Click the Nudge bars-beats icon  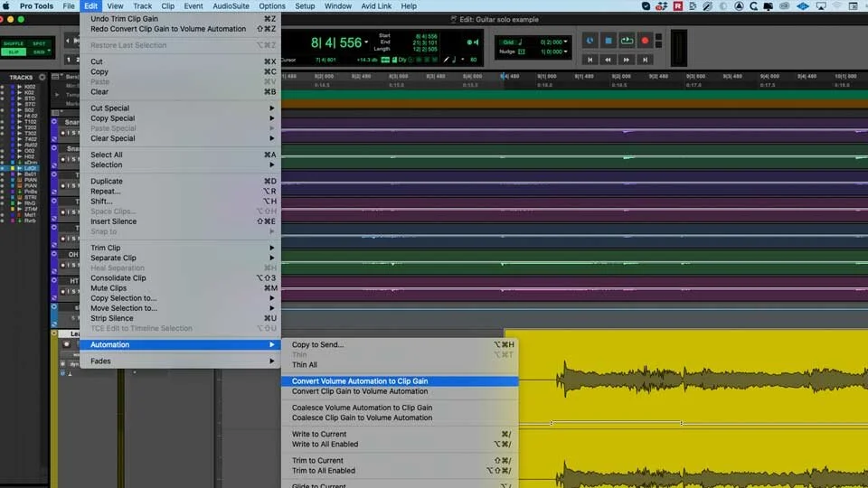coord(522,52)
